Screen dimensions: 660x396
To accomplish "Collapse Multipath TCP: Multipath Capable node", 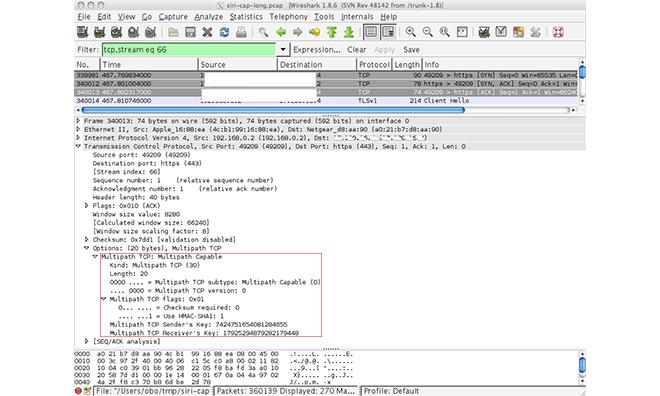I will click(95, 256).
